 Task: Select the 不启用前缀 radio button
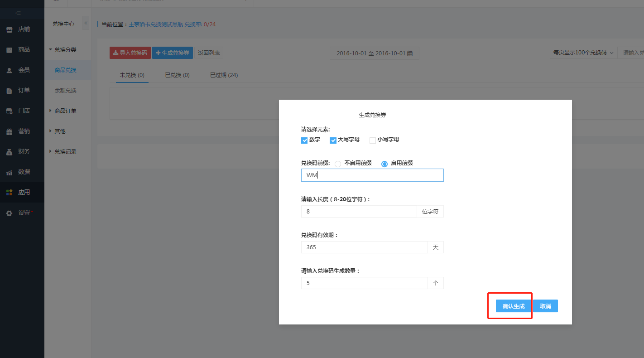pos(338,164)
